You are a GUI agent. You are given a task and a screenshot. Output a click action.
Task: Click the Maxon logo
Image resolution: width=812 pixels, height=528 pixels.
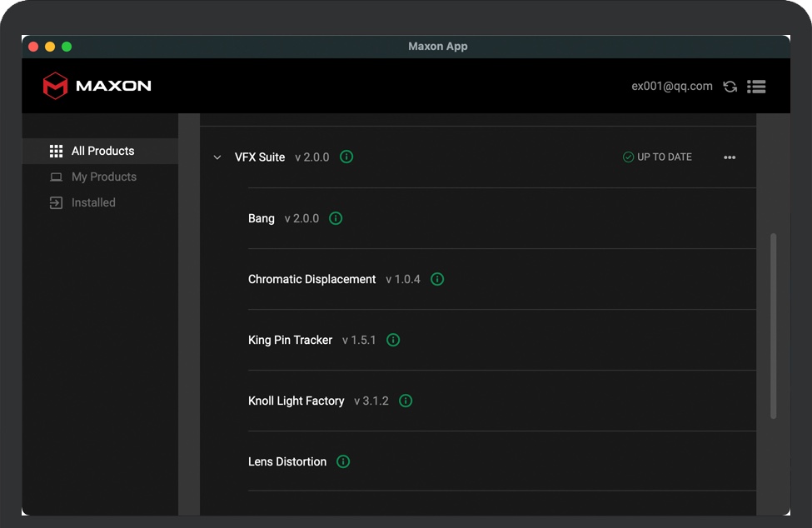pyautogui.click(x=97, y=86)
